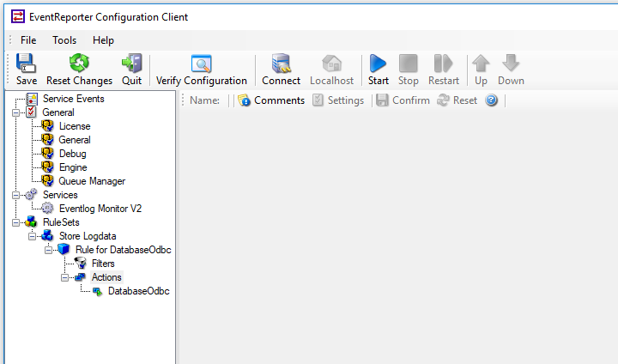Click the Store Logdata cubes icon
This screenshot has height=364, width=618.
click(x=47, y=236)
